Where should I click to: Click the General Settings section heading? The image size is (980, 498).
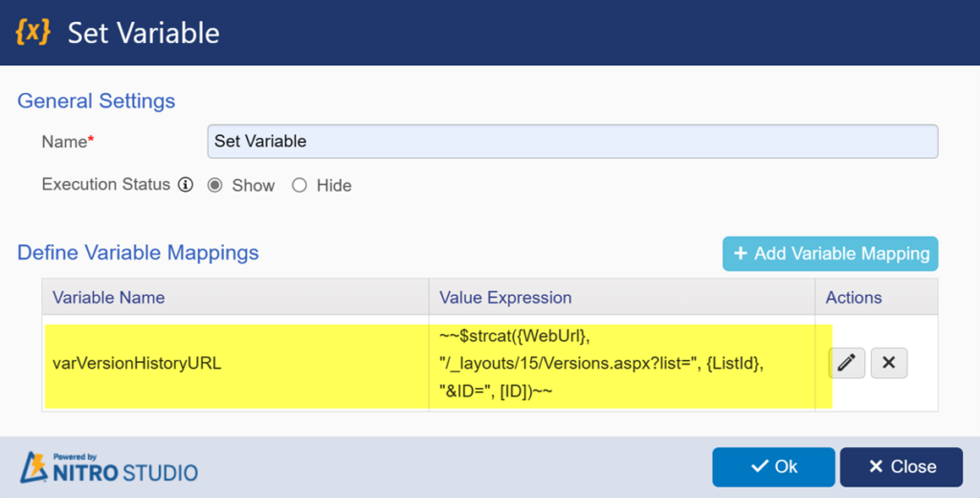(96, 101)
